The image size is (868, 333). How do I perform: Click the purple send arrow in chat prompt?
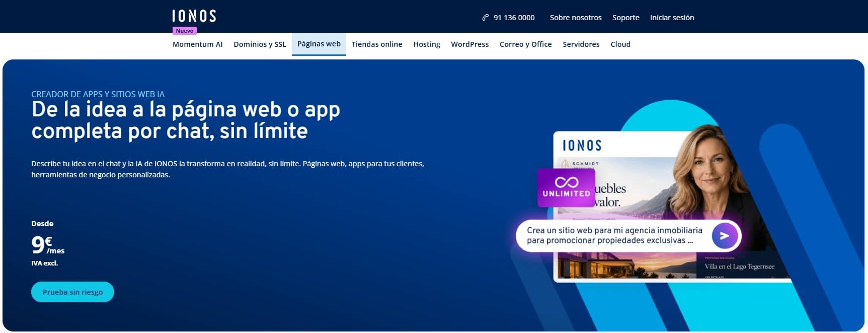click(x=725, y=235)
